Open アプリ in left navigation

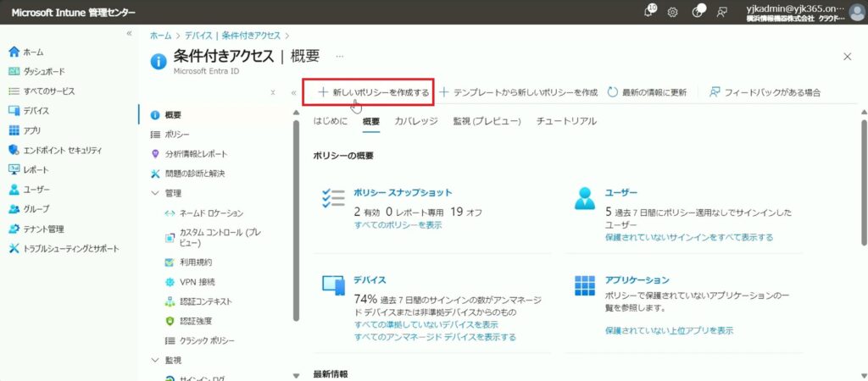click(x=25, y=130)
